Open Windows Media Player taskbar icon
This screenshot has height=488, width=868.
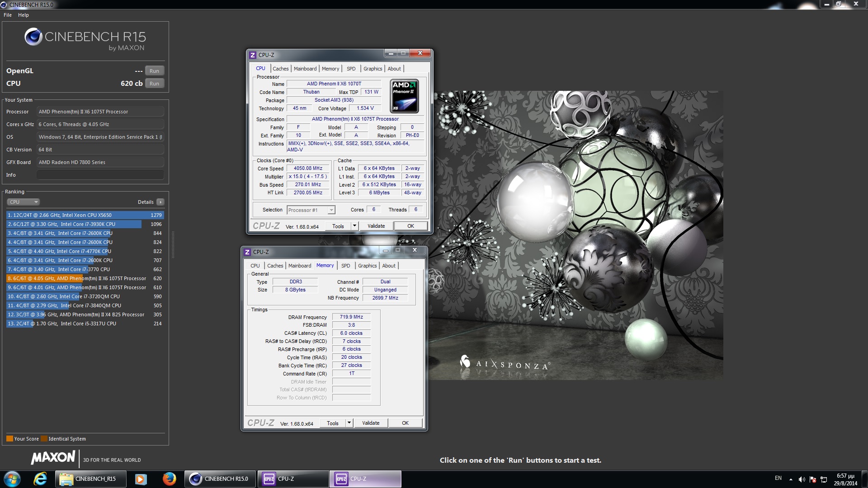141,479
